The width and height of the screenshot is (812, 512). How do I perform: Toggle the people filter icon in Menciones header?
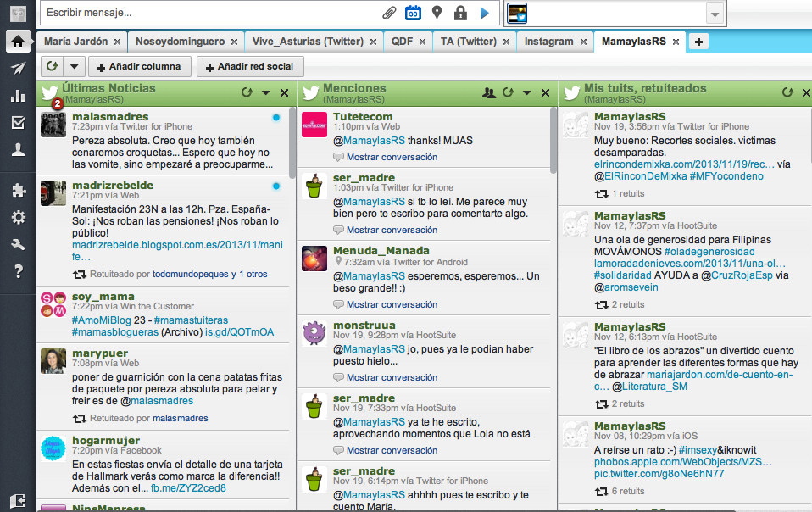coord(488,92)
